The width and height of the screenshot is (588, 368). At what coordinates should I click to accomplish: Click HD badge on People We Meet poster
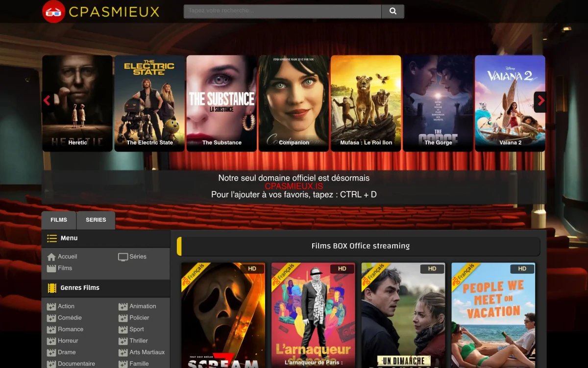coord(522,269)
